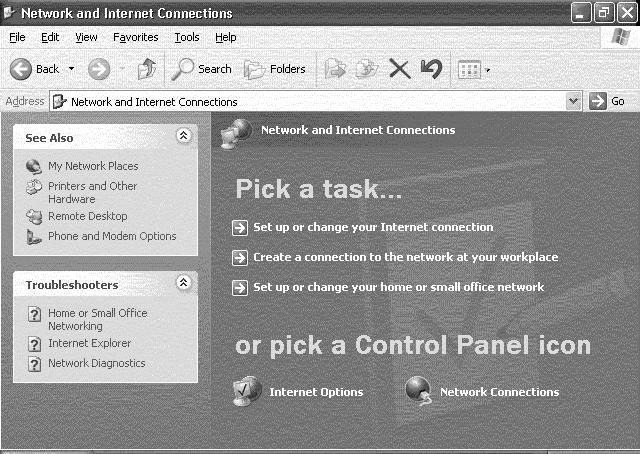Open Home or Small Office Networking troubleshooter
Image resolution: width=640 pixels, height=454 pixels.
pyautogui.click(x=98, y=320)
